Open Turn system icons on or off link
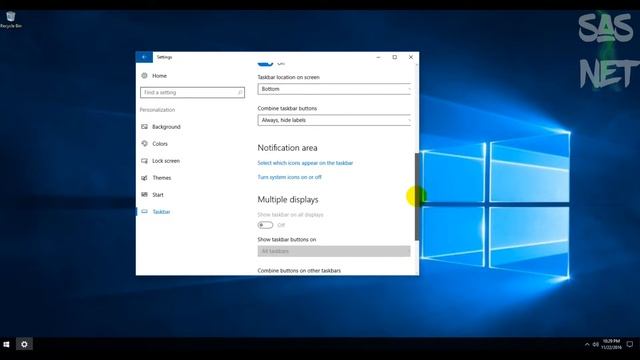 point(289,177)
